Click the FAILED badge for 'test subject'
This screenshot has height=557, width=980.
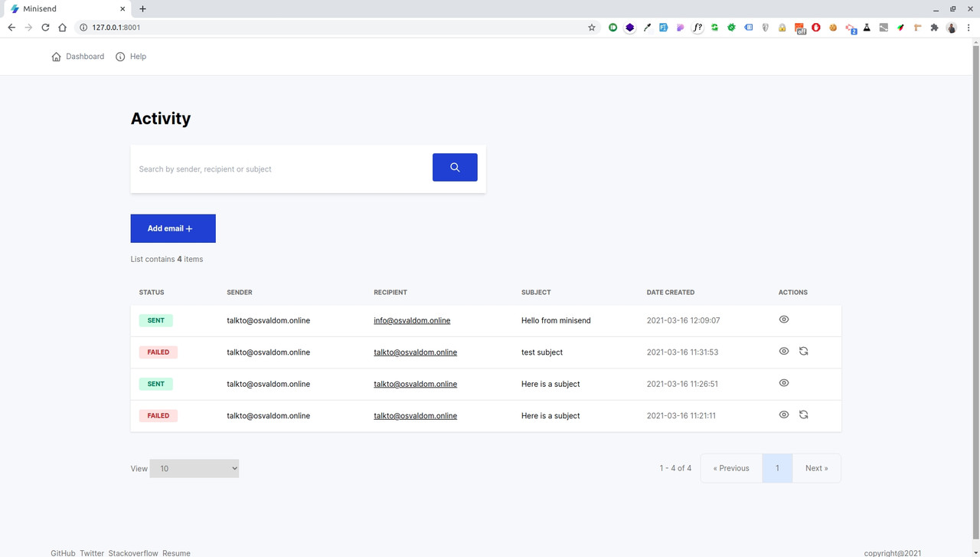click(158, 352)
